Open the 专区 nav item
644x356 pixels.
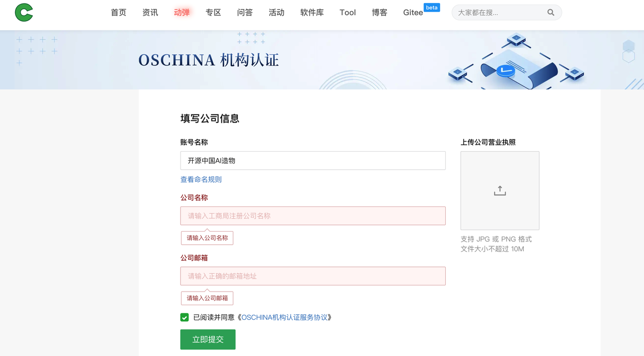[213, 13]
